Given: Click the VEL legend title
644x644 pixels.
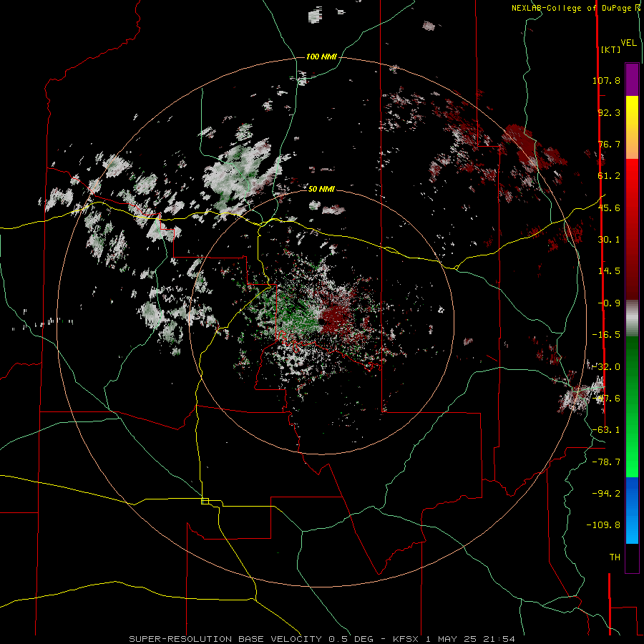Looking at the screenshot, I should 628,43.
